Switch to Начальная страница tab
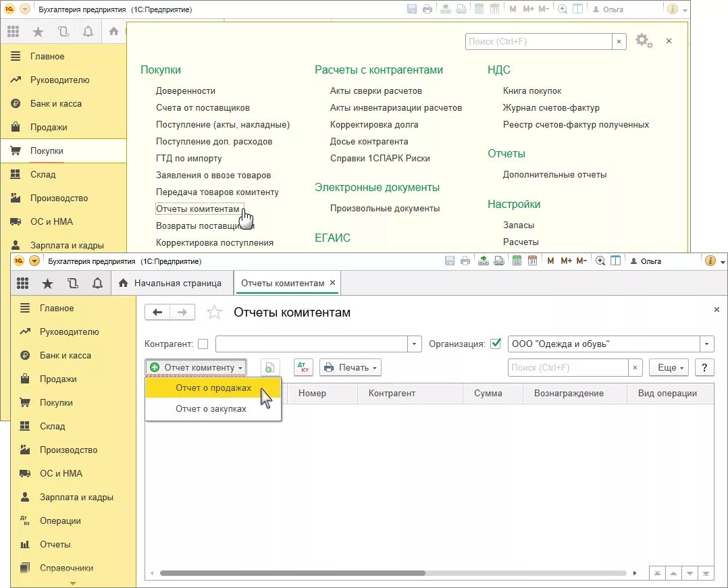Viewport: 728px width, 588px height. click(172, 283)
